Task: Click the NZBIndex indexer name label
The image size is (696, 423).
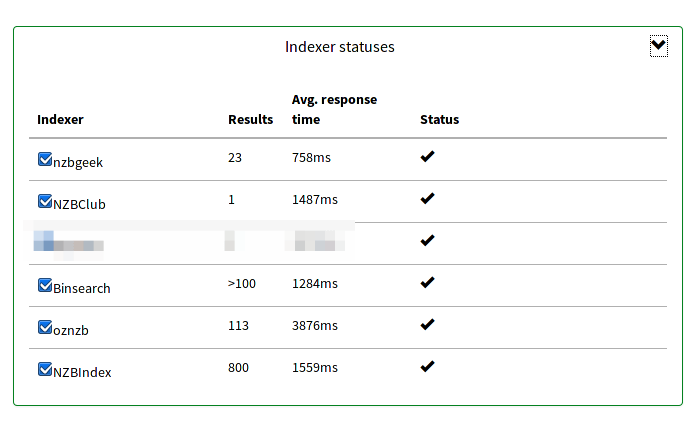Action: [x=82, y=372]
